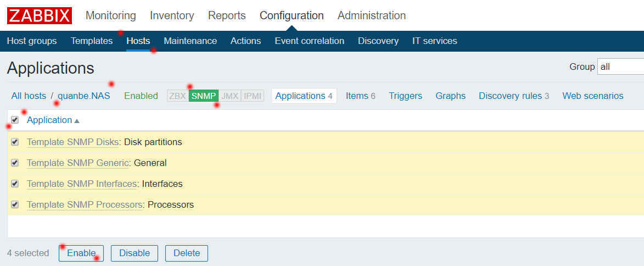Open the Monitoring menu
Screen dimensions: 644x266
click(110, 15)
